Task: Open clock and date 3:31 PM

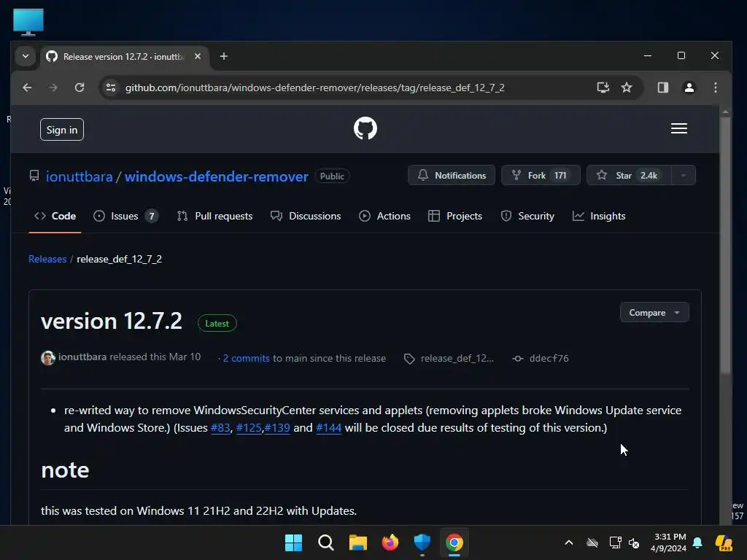Action: point(669,542)
